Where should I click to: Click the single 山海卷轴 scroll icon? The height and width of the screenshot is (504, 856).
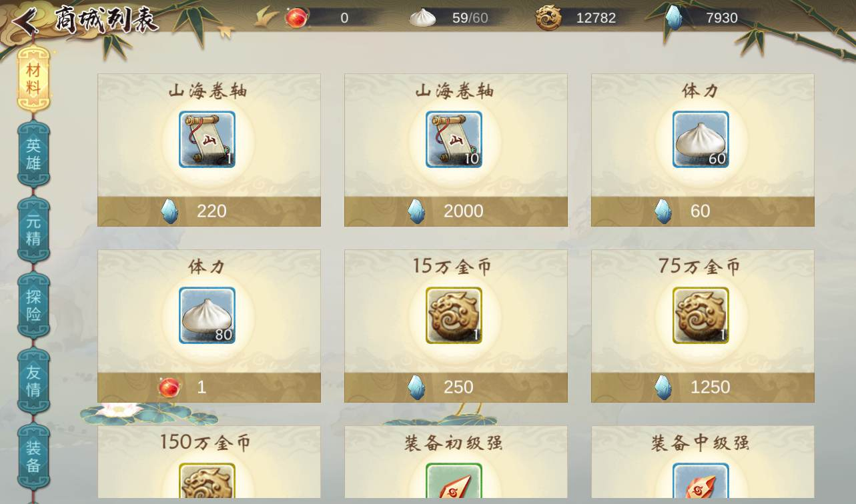point(207,139)
